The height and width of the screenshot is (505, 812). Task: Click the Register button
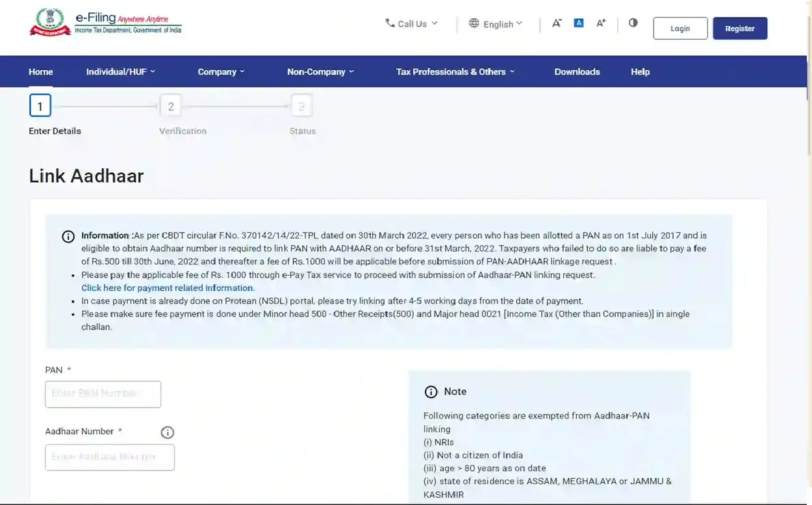coord(739,29)
